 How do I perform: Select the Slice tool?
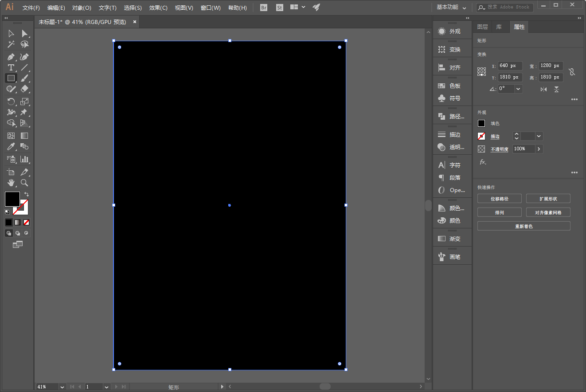[25, 172]
